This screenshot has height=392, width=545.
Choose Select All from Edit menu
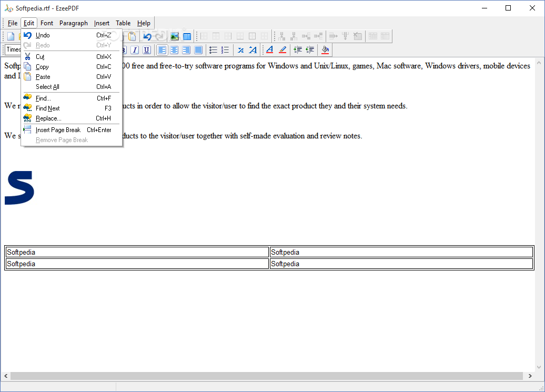tap(72, 87)
